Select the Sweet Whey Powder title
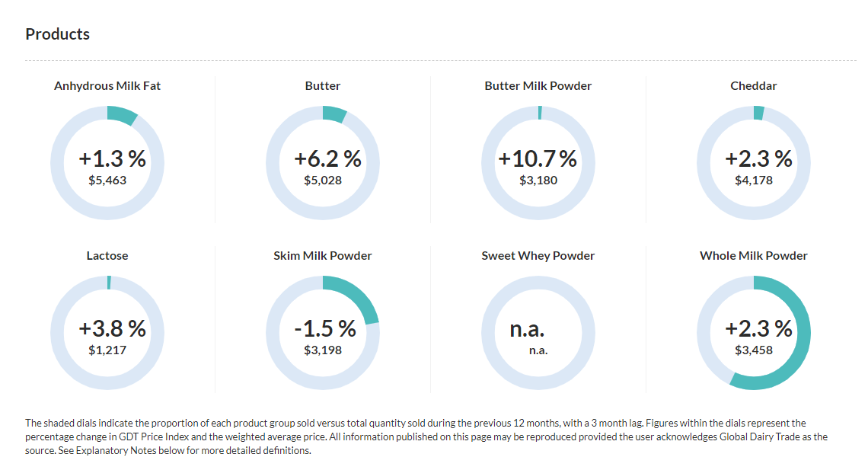 tap(538, 256)
